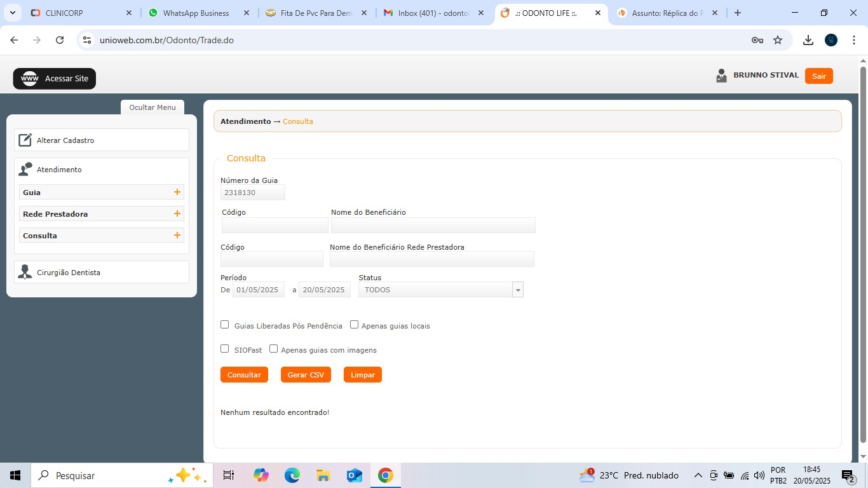The height and width of the screenshot is (488, 868).
Task: Close the CLINICORP tab
Action: 129,13
